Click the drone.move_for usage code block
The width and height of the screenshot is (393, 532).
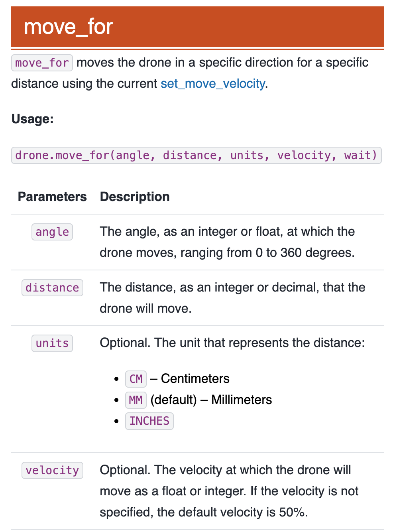point(196,155)
